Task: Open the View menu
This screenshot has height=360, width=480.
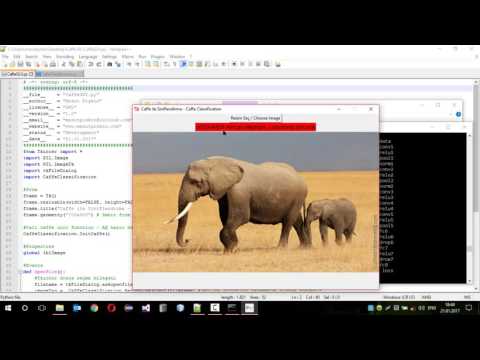Action: point(47,57)
